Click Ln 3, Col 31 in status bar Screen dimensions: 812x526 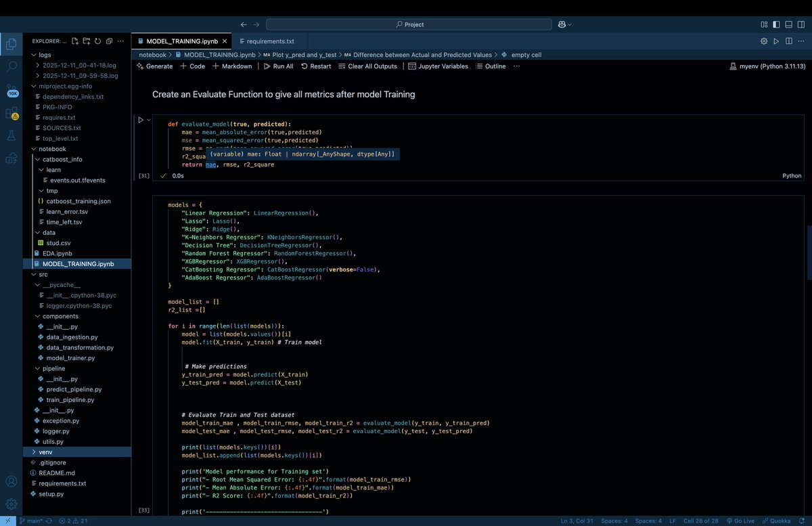point(578,521)
